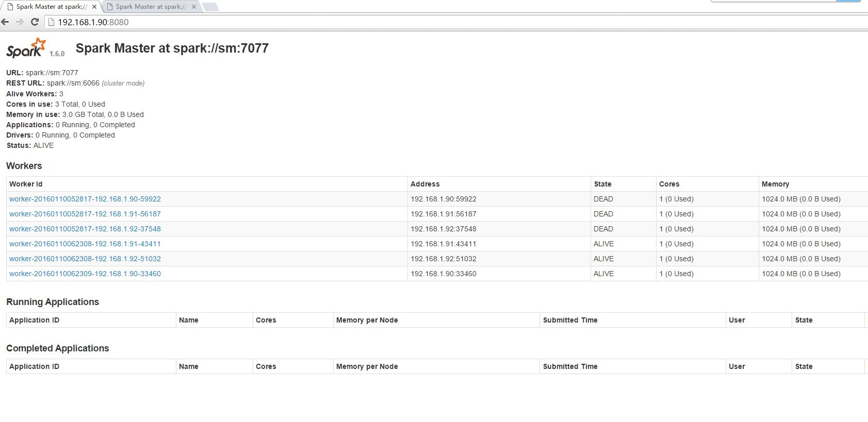868x422 pixels.
Task: Open worker-20160110052817-192.168.1.90-59922 link
Action: click(x=85, y=199)
